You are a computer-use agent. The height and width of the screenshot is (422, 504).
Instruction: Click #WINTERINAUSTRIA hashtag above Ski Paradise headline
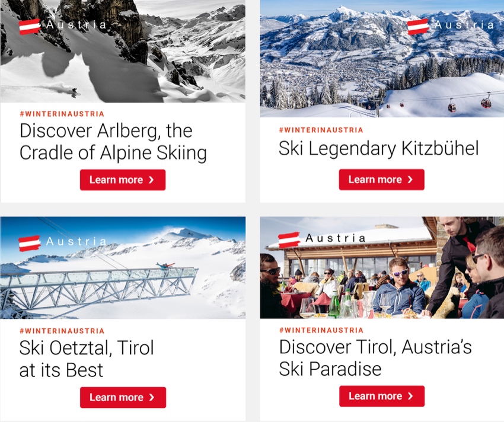point(321,330)
